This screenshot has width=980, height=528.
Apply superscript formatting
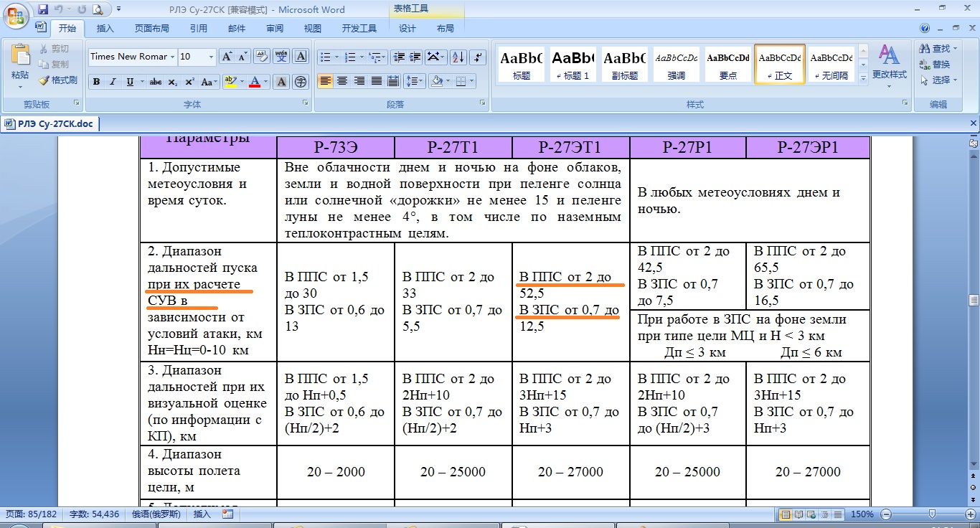coord(189,82)
